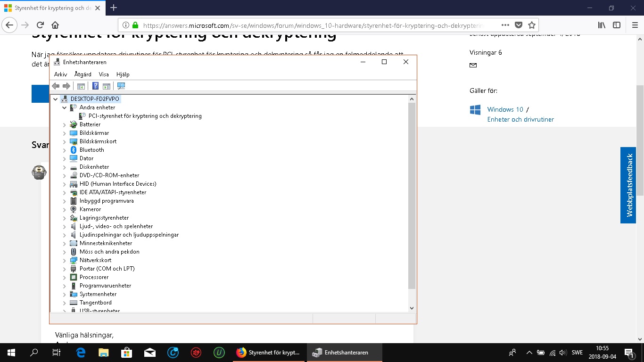Collapse the DESKTOP-FD2FVPO root node
The image size is (644, 362).
[x=56, y=99]
